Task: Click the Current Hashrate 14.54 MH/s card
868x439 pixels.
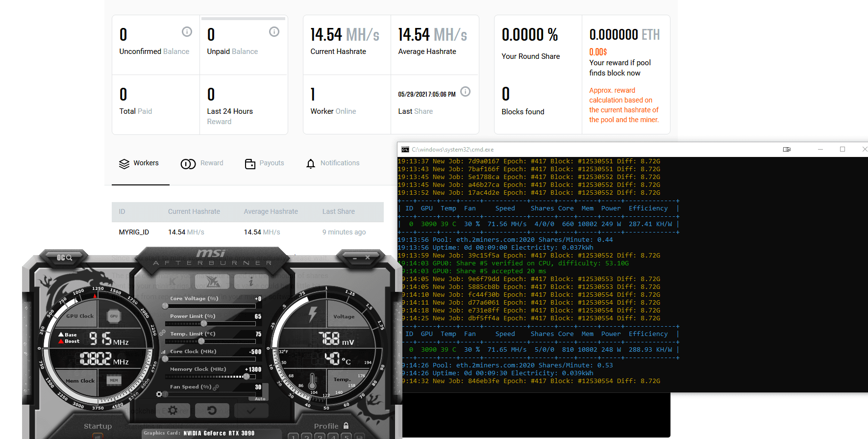Action: coord(347,45)
